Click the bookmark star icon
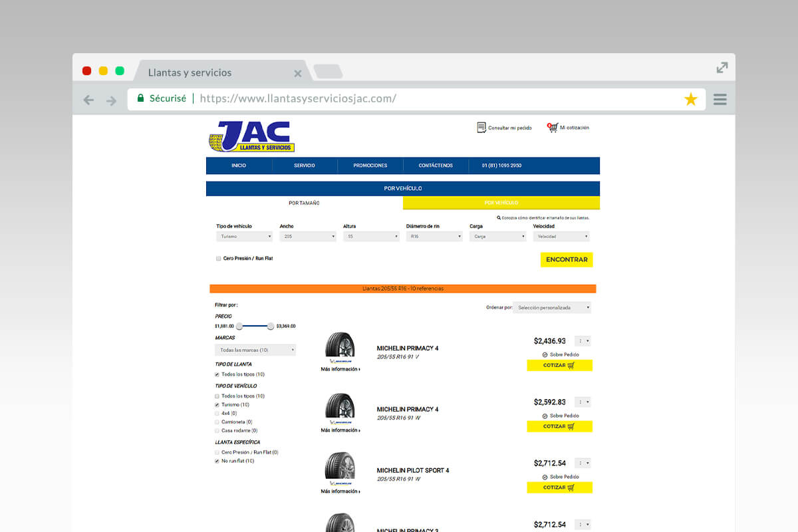 pyautogui.click(x=691, y=100)
